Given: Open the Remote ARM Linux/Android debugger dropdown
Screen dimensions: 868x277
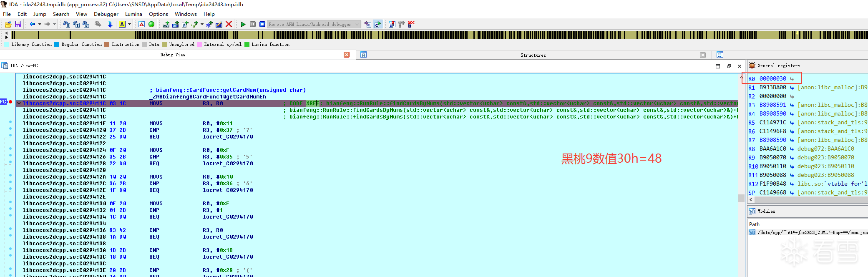Looking at the screenshot, I should pos(314,24).
